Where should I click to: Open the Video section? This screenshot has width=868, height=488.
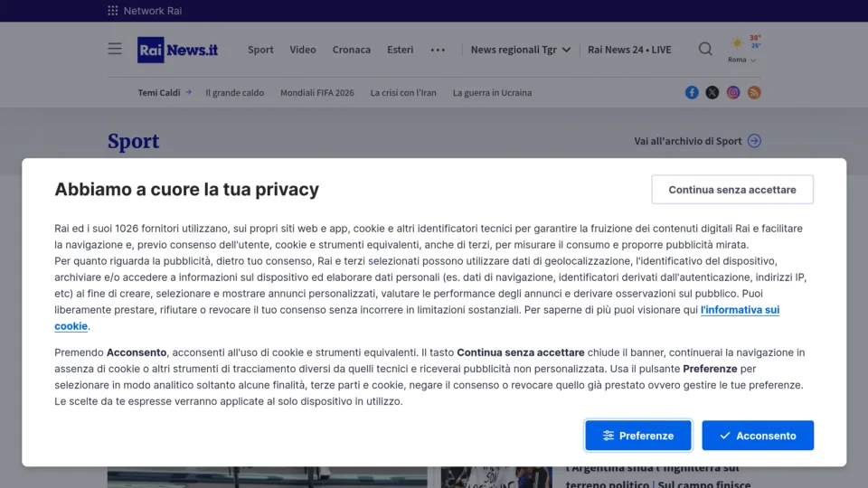tap(303, 49)
